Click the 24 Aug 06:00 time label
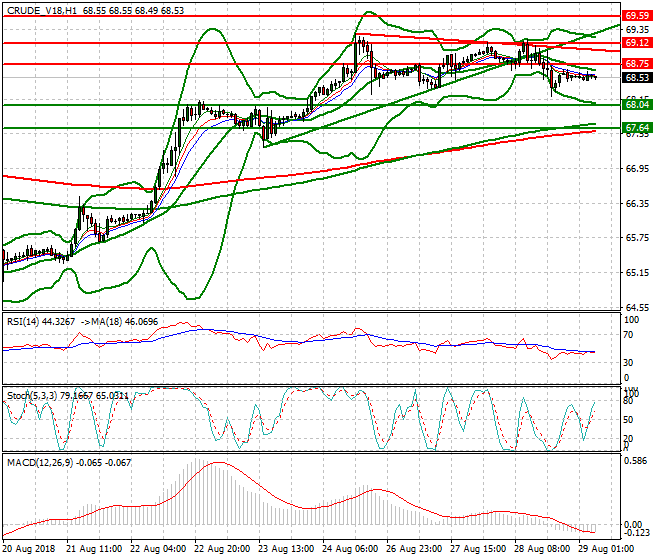660x560 pixels. tap(350, 549)
